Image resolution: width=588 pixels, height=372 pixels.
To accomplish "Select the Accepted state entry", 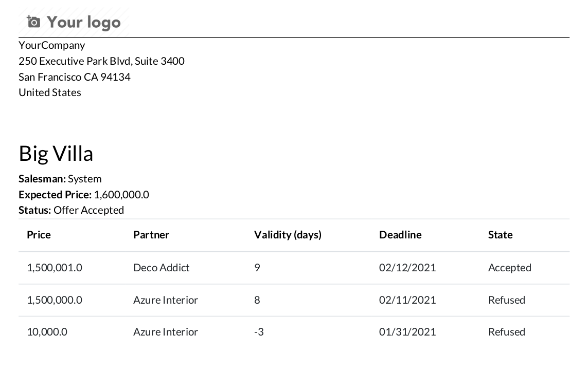I will pyautogui.click(x=509, y=268).
